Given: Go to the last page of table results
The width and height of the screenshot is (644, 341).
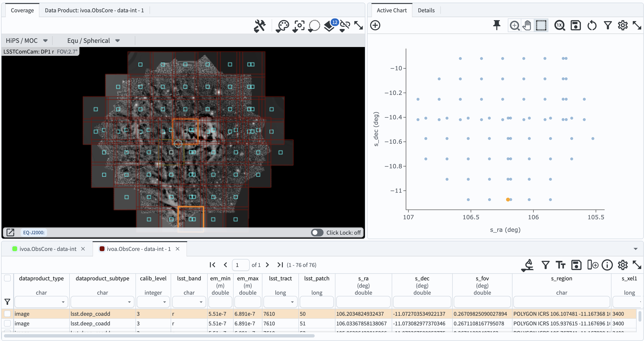Looking at the screenshot, I should (280, 265).
